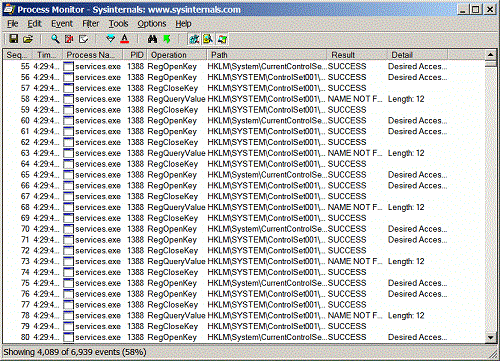Viewport: 500px width, 361px height.
Task: Select Desired Acces... detail in row 66
Action: tap(417, 186)
